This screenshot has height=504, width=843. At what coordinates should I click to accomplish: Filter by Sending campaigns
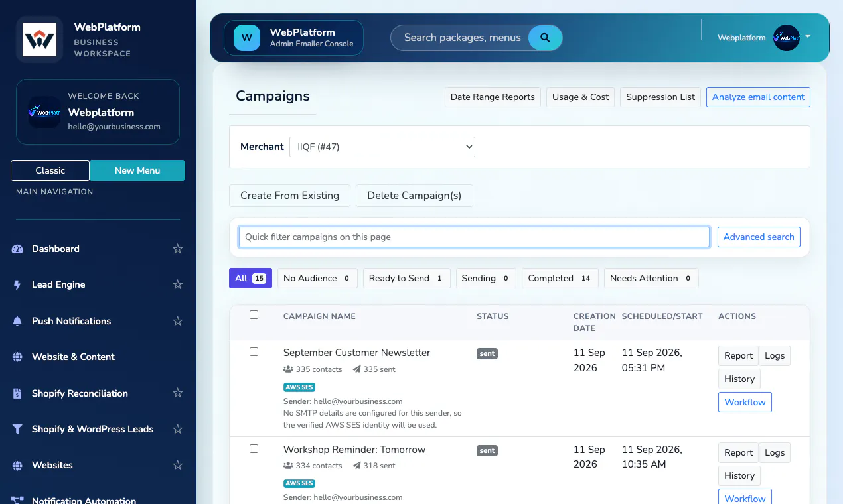click(x=486, y=278)
